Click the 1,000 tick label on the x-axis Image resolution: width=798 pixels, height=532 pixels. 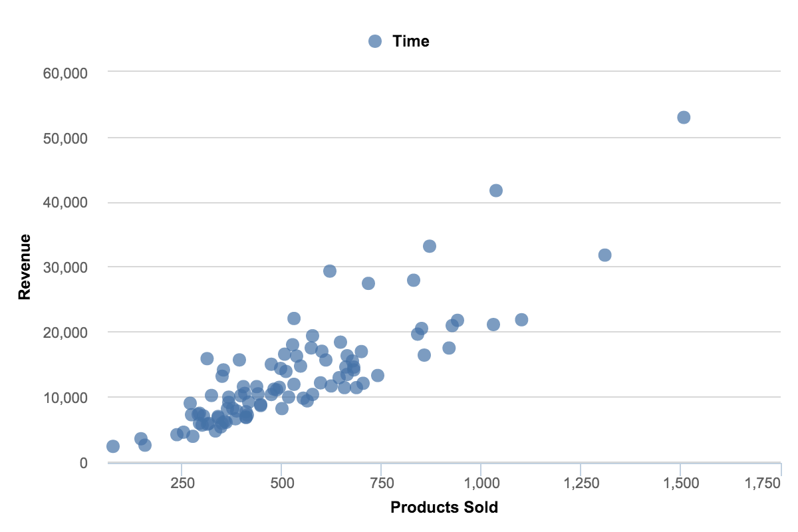coord(481,481)
